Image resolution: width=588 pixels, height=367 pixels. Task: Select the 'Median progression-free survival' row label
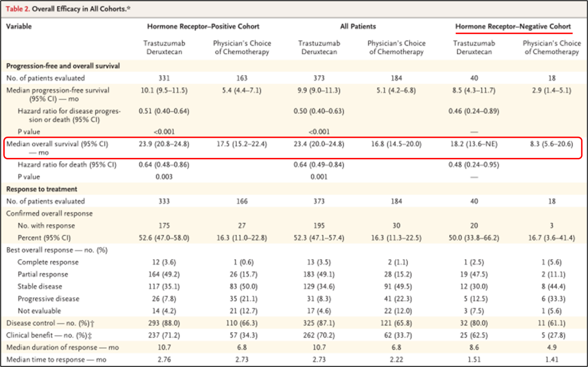[58, 94]
